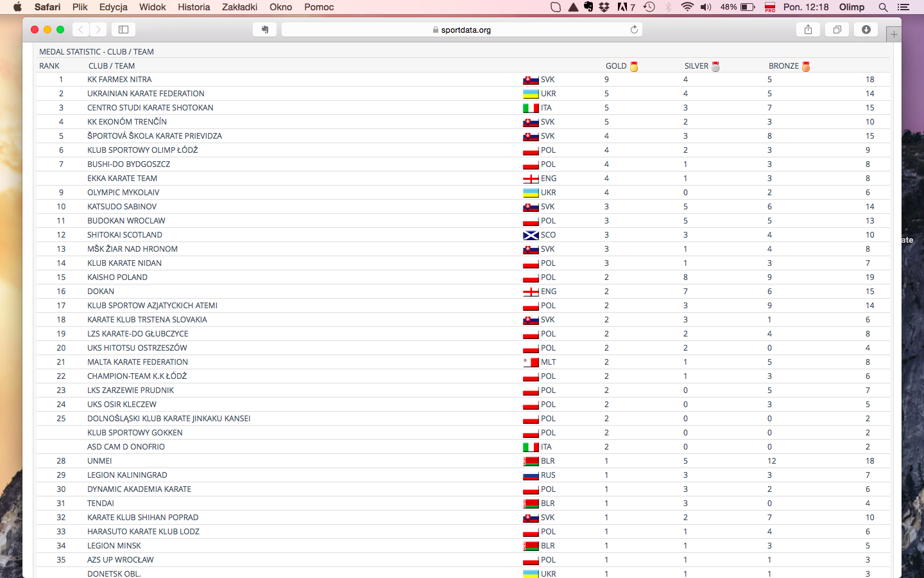This screenshot has width=924, height=578.
Task: Open the volume control in menu bar
Action: tap(706, 7)
